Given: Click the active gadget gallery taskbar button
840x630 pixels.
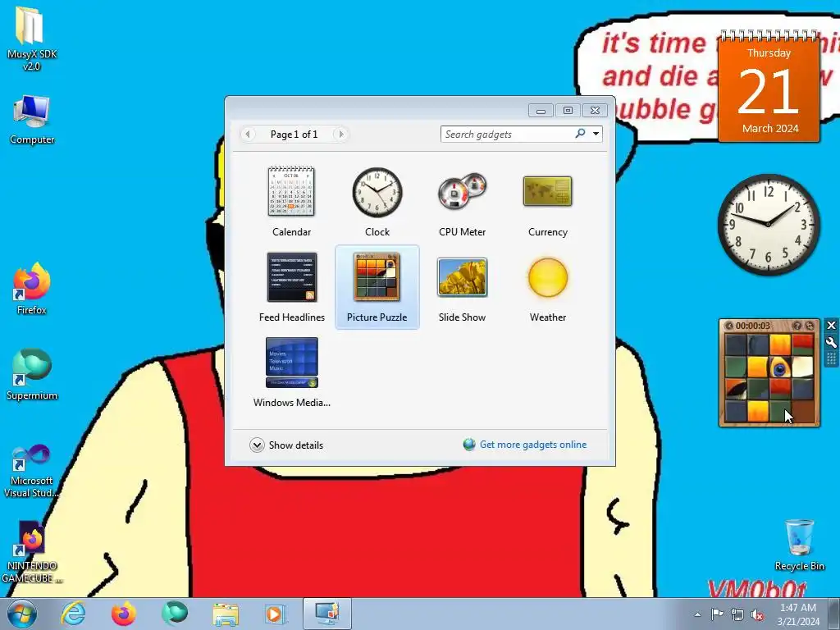Looking at the screenshot, I should [x=326, y=614].
